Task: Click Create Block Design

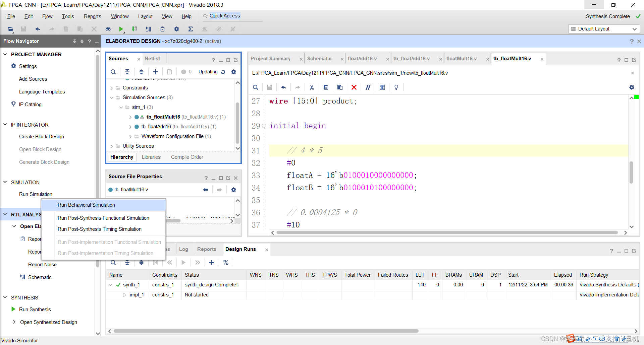Action: tap(42, 137)
